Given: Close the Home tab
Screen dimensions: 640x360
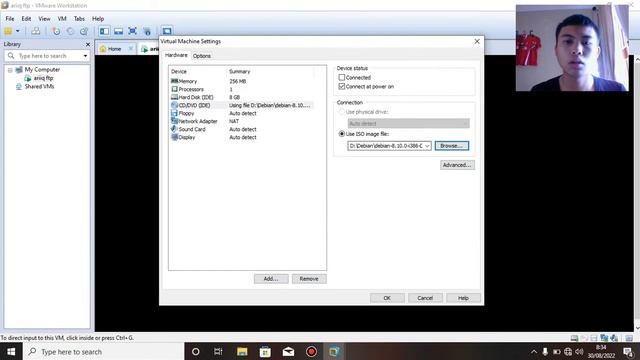Looking at the screenshot, I should click(x=131, y=49).
